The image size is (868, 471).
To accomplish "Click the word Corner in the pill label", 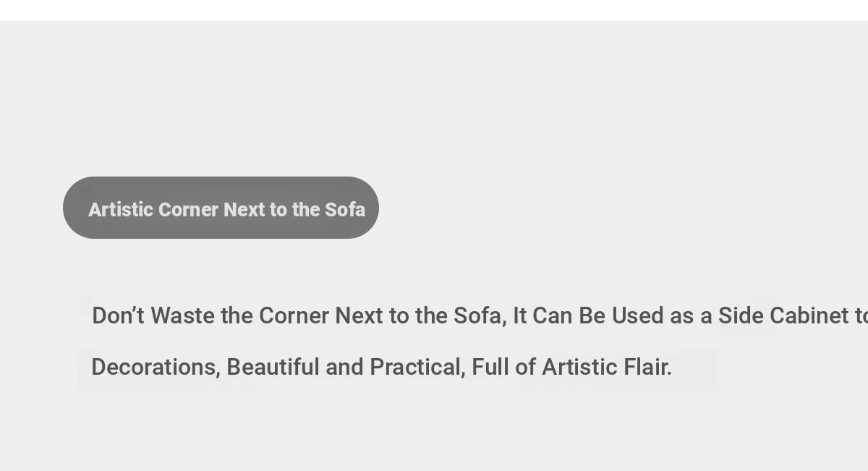I will [188, 210].
